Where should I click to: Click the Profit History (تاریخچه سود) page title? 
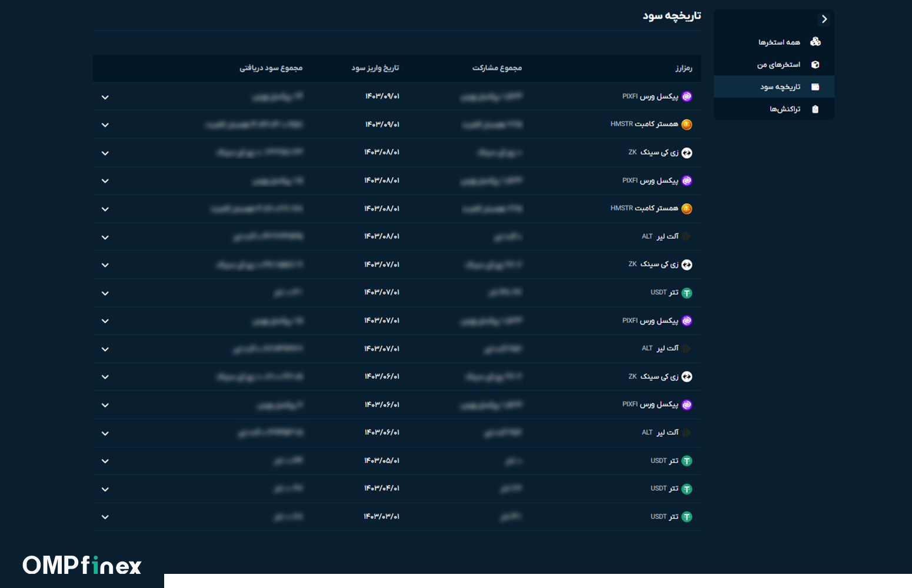(x=672, y=16)
